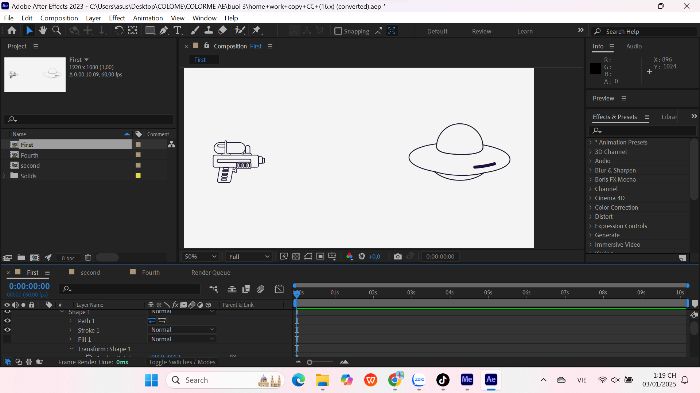Open the Effect menu
Screen dimensions: 700x393
(x=117, y=18)
